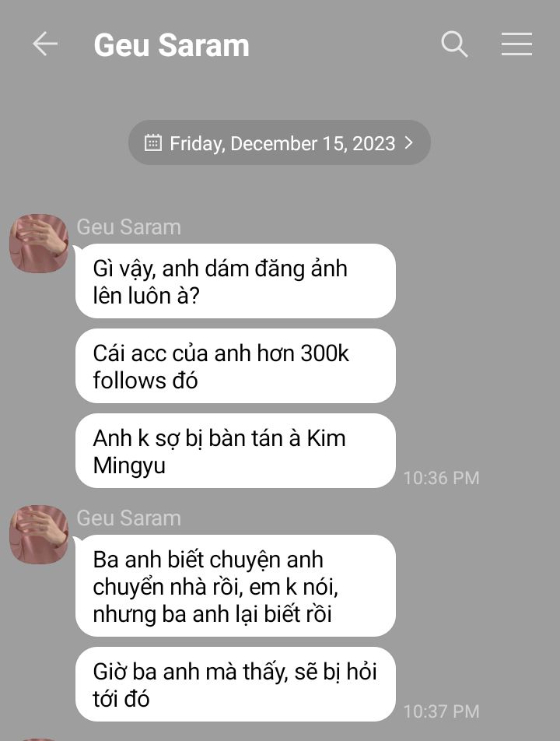This screenshot has width=560, height=741.
Task: Open the chat search magnifier icon
Action: [x=454, y=44]
